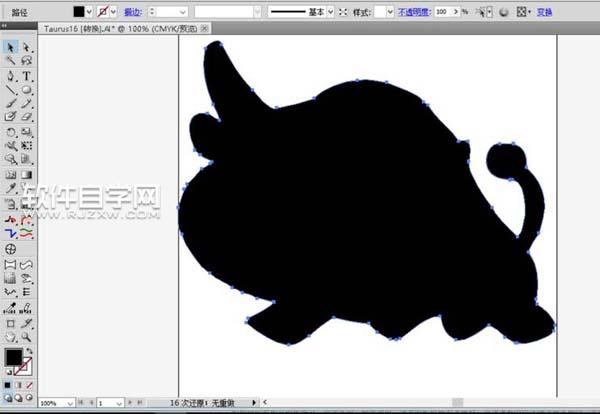Image resolution: width=600 pixels, height=414 pixels.
Task: Click the horizontal scrollbar thumb
Action: (457, 403)
